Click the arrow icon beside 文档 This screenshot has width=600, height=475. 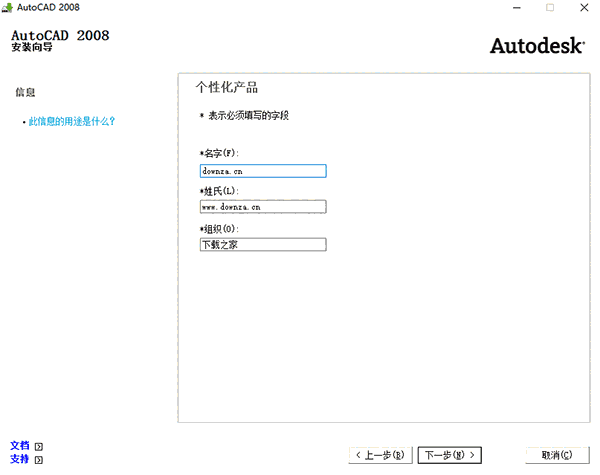39,447
